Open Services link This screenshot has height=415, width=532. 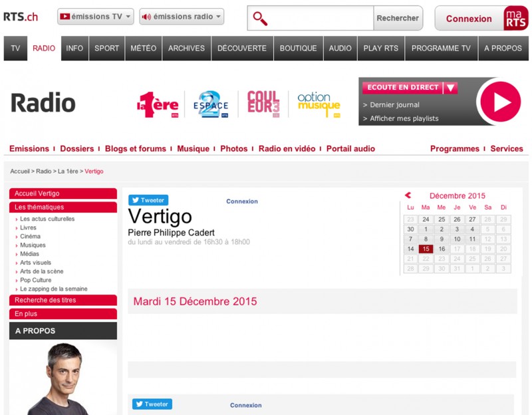point(507,148)
